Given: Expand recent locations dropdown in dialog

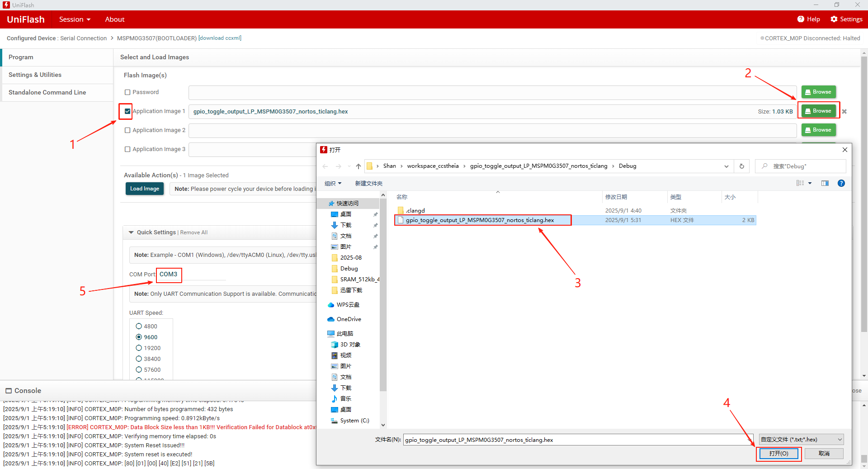Looking at the screenshot, I should tap(349, 166).
